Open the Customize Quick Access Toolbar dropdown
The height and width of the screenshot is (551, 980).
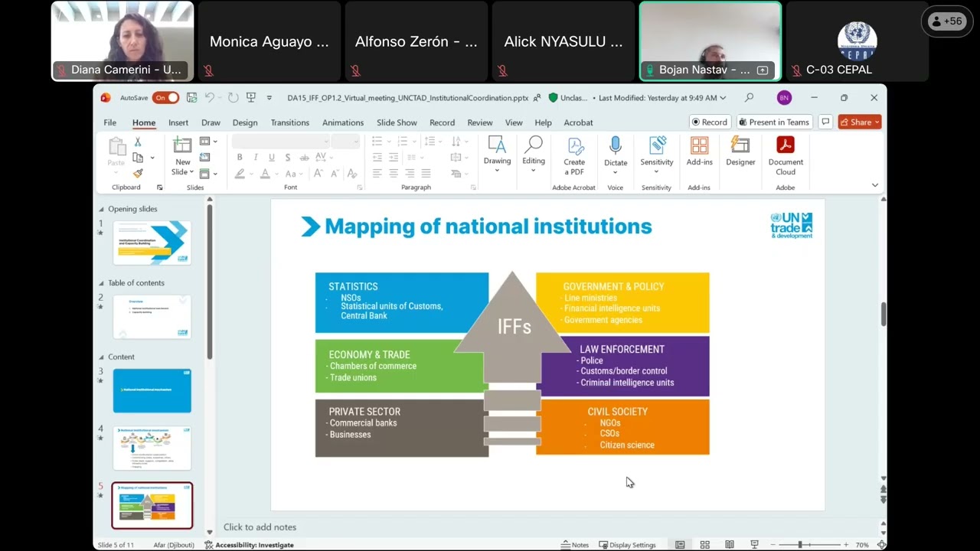click(x=269, y=98)
